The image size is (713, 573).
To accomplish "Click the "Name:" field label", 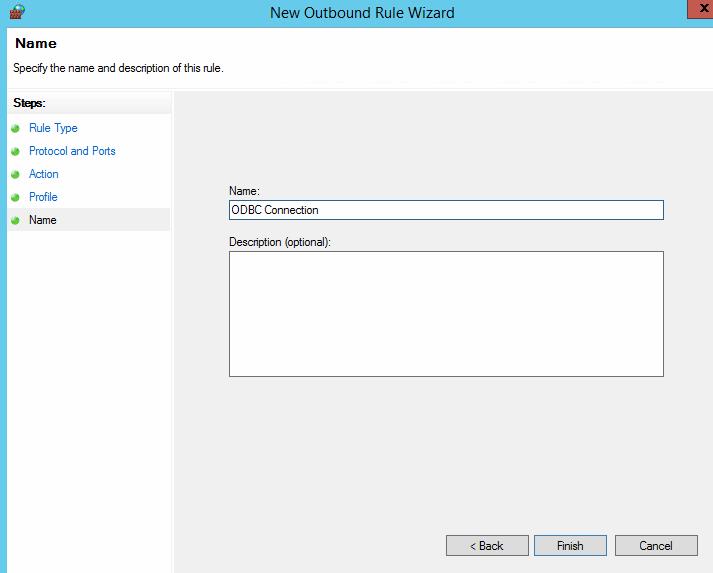I will point(244,191).
